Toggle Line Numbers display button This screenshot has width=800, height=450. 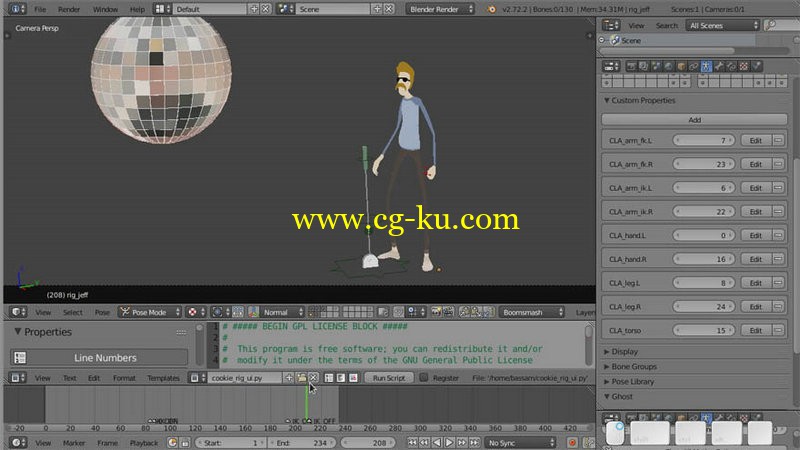pos(99,358)
